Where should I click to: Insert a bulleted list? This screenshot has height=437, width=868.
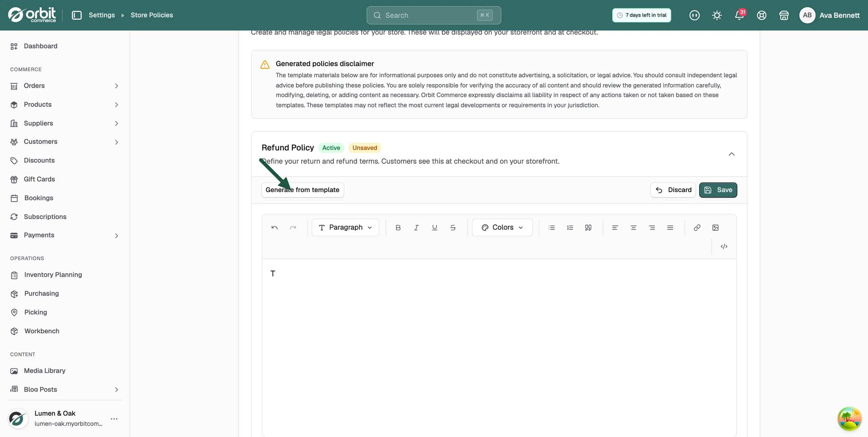pos(552,228)
